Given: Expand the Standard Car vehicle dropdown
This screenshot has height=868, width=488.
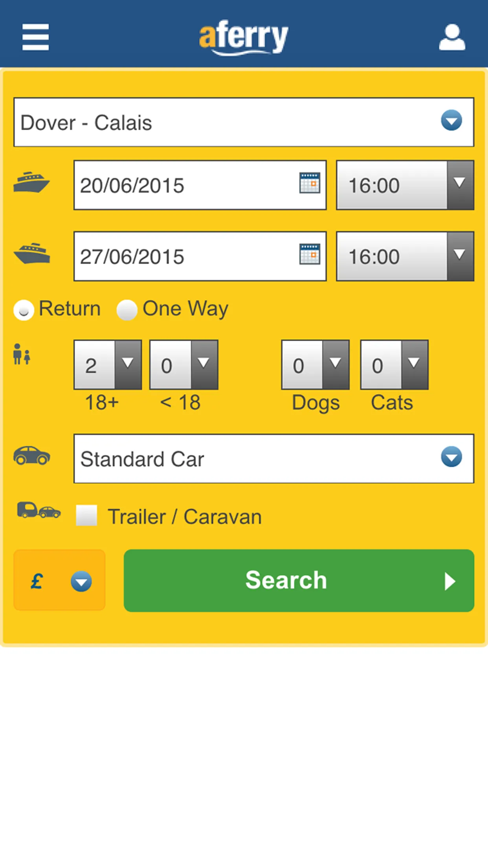Looking at the screenshot, I should (x=274, y=459).
